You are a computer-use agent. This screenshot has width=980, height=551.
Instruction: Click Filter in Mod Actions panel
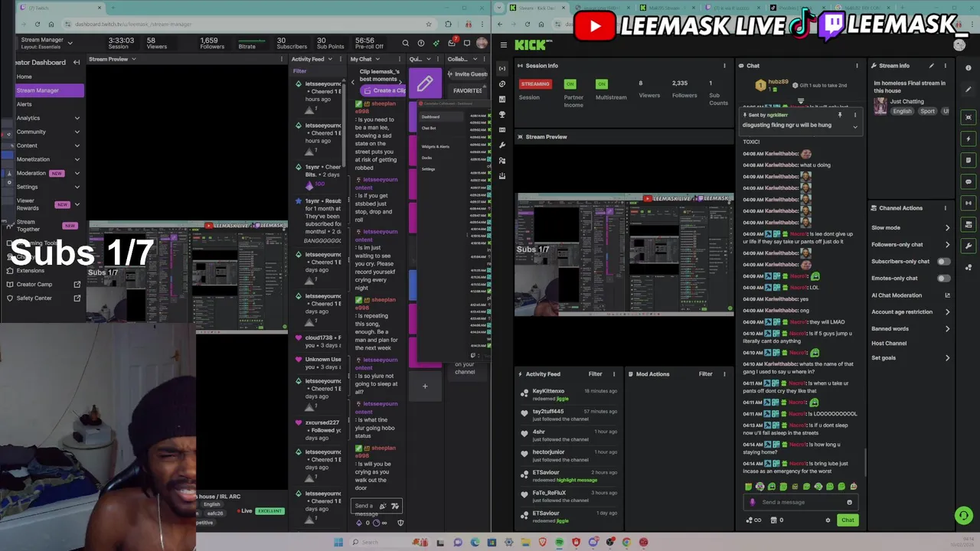(x=705, y=374)
